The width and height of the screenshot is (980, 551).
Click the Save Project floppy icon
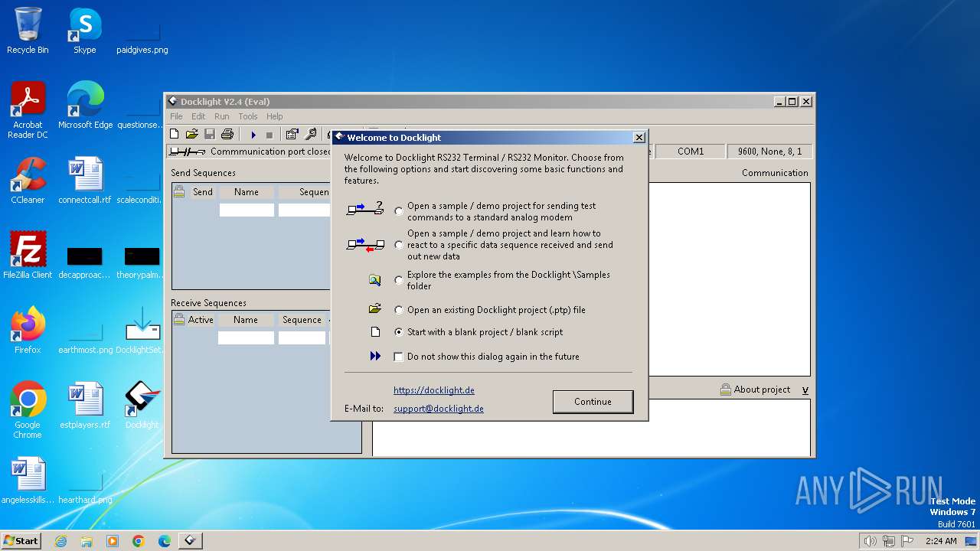pos(209,135)
